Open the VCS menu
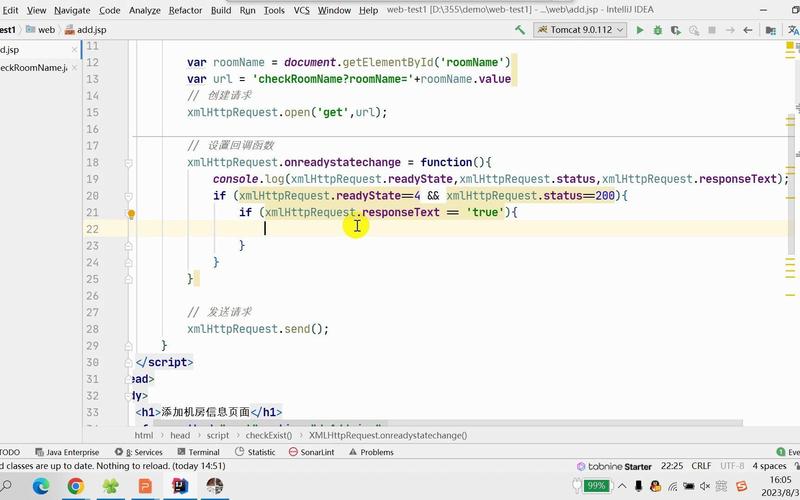800x500 pixels. pos(302,10)
